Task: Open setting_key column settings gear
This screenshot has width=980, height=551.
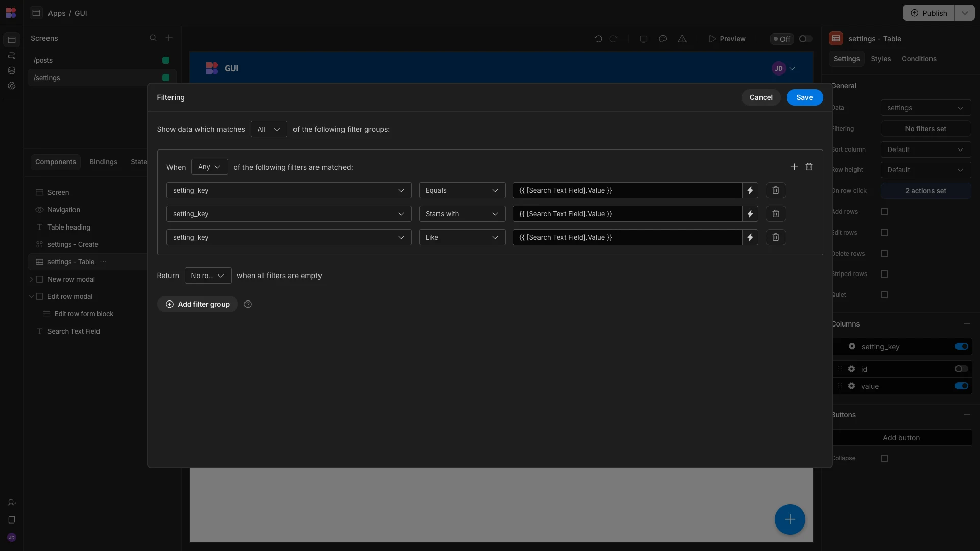Action: [852, 347]
